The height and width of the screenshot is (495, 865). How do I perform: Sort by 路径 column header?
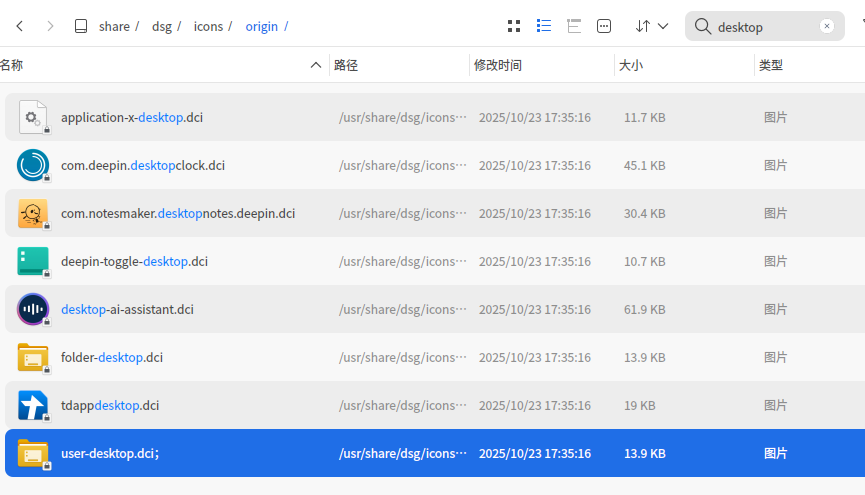point(346,65)
